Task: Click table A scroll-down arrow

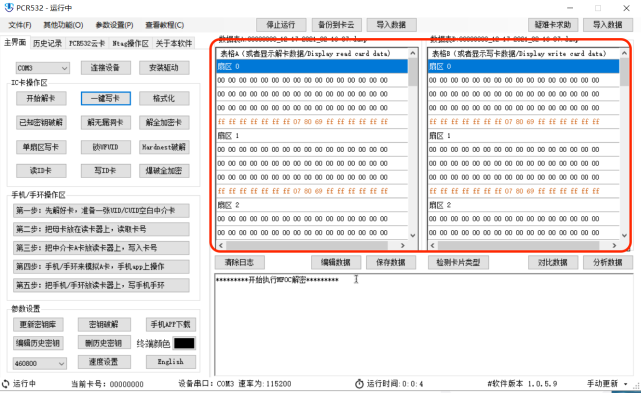Action: 412,236
